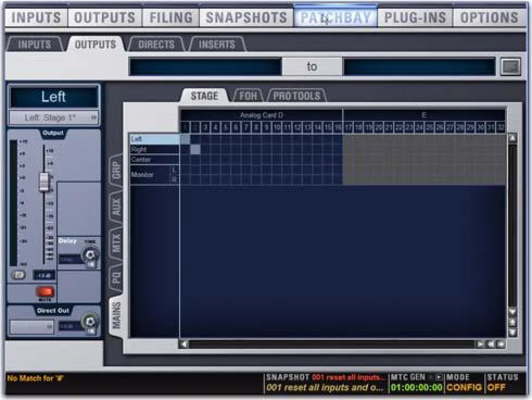This screenshot has height=400, width=532.
Task: Switch to the DIRECTS patchbay sub-tab
Action: tap(156, 45)
